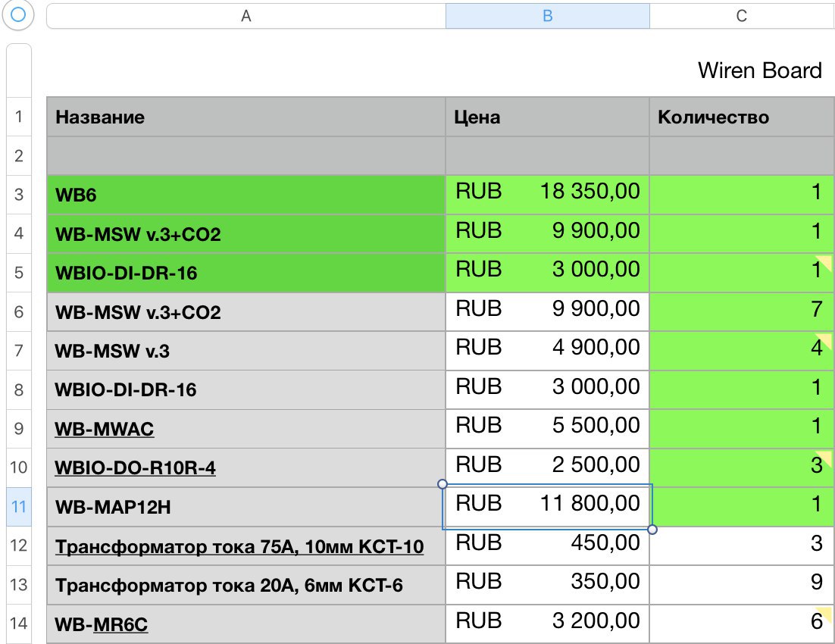The height and width of the screenshot is (644, 835).
Task: Select the 450,00 price cell
Action: [547, 546]
